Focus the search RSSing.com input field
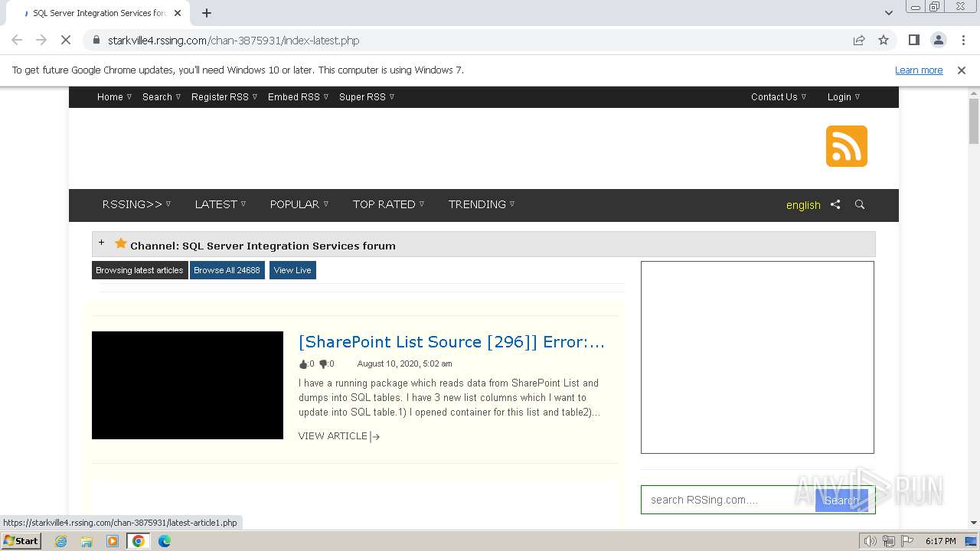 point(728,500)
